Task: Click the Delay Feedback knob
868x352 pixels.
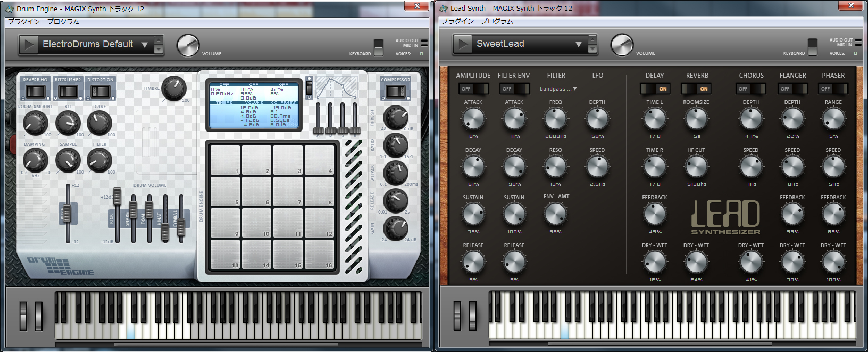Action: (x=655, y=214)
